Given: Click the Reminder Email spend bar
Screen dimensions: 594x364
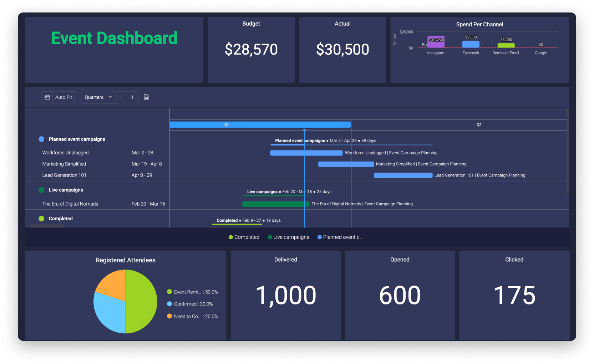Looking at the screenshot, I should pos(506,45).
